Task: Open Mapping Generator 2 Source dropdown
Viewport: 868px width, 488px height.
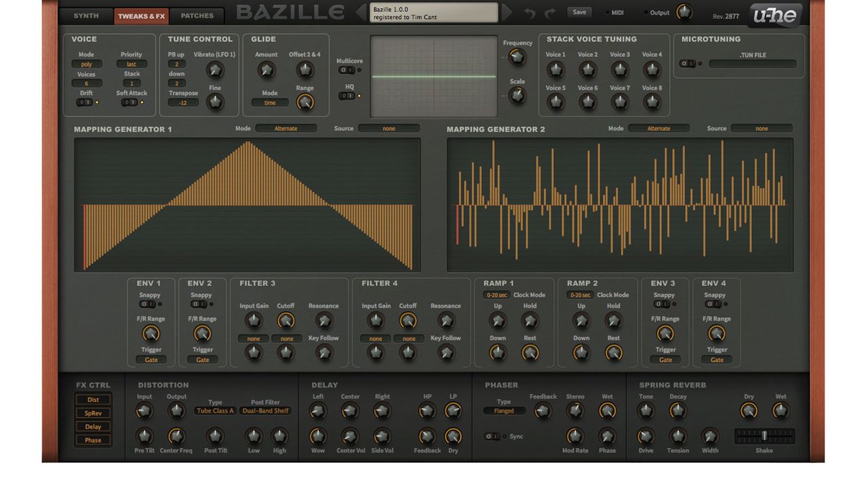Action: pos(762,128)
